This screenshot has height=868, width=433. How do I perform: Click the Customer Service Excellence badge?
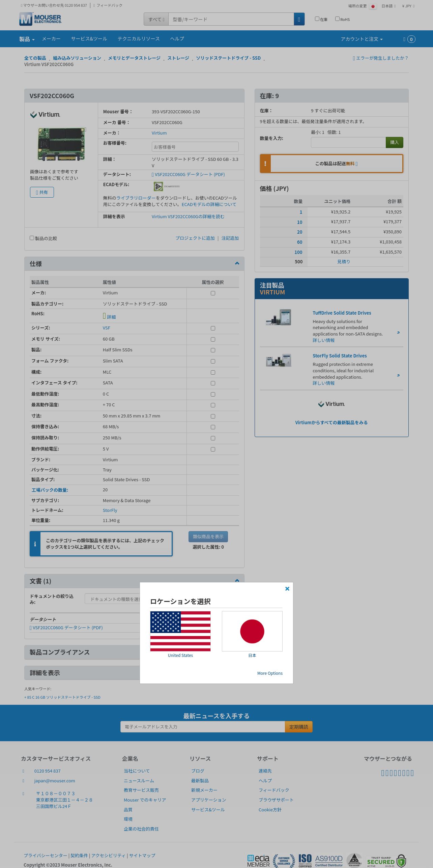click(284, 861)
